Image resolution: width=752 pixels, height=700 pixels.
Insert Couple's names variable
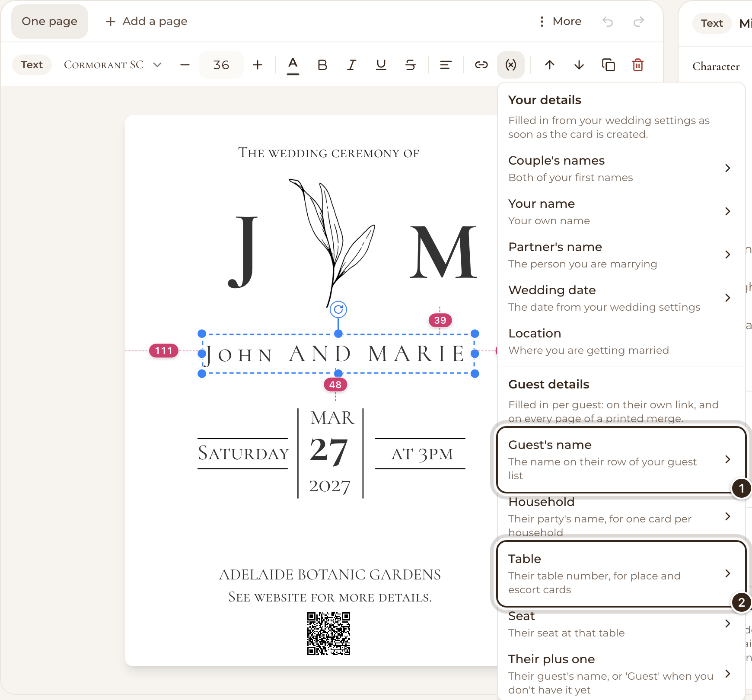(621, 169)
